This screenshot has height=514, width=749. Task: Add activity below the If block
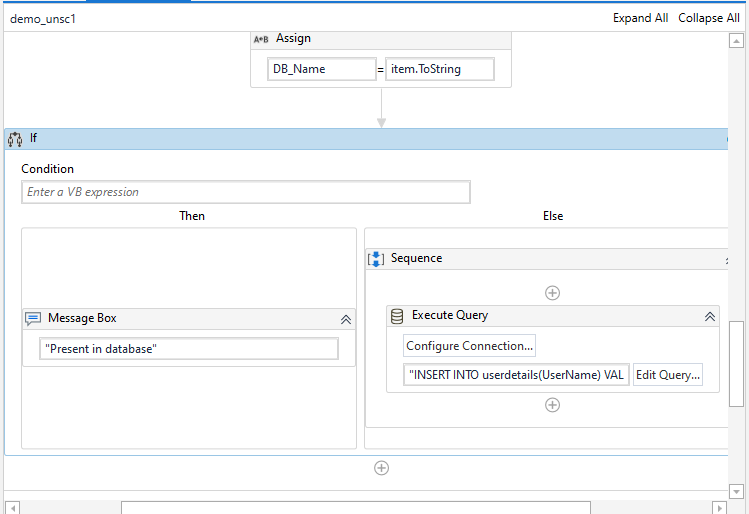coord(381,468)
